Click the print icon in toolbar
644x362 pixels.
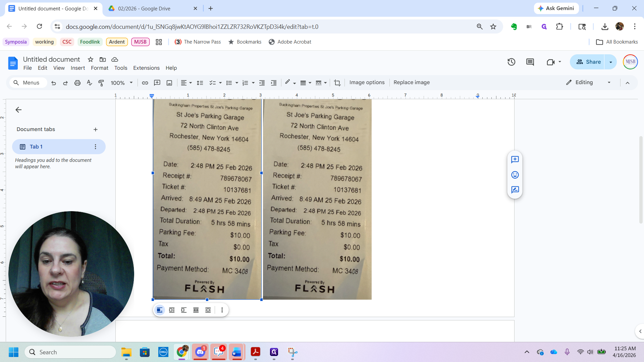coord(77,83)
